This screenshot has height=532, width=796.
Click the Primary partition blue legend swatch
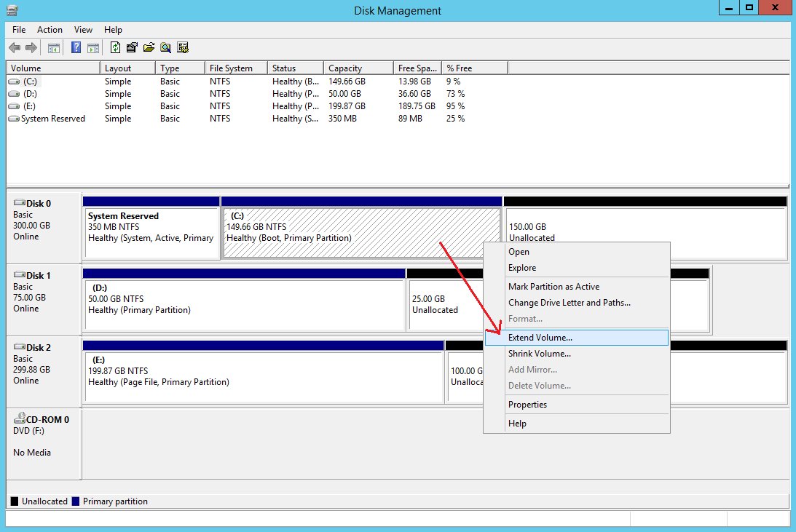(x=76, y=501)
